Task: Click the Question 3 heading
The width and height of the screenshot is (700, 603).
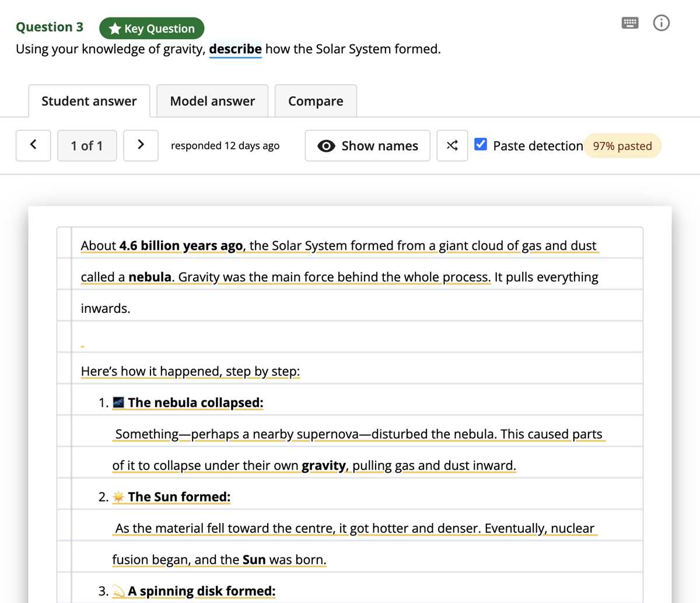Action: pos(50,27)
